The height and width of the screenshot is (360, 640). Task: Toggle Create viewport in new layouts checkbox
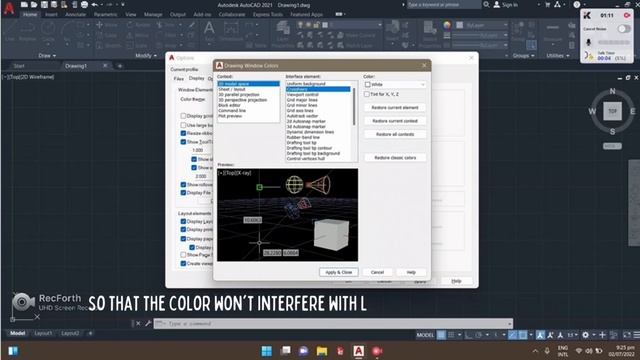click(x=183, y=264)
